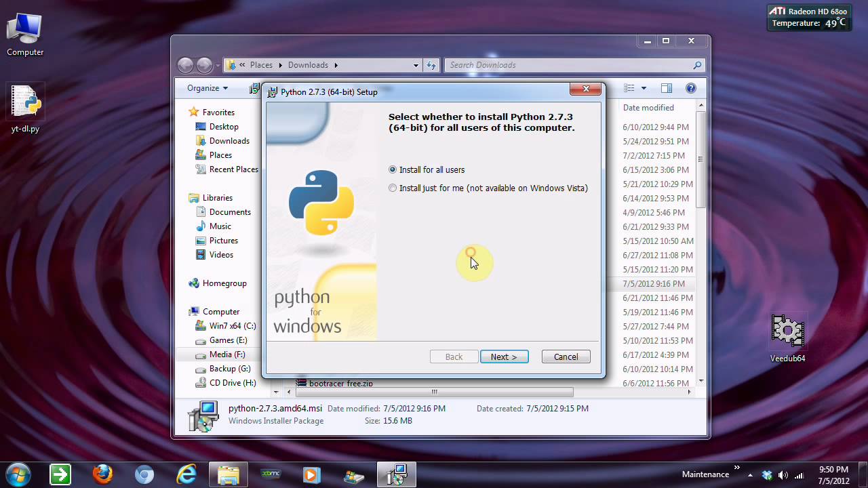Switch to Windows Explorer taskbar button
Screen dimensions: 868x488
(x=229, y=474)
